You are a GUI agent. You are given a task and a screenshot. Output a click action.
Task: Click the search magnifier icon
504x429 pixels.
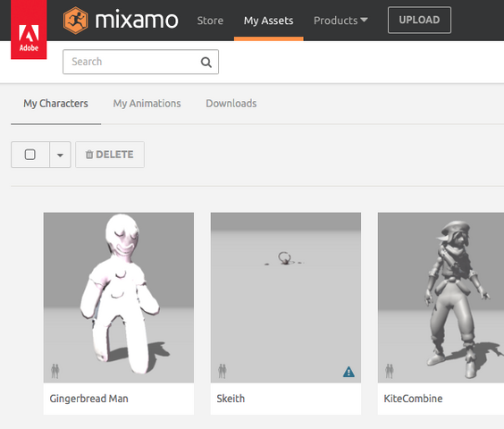pyautogui.click(x=206, y=62)
